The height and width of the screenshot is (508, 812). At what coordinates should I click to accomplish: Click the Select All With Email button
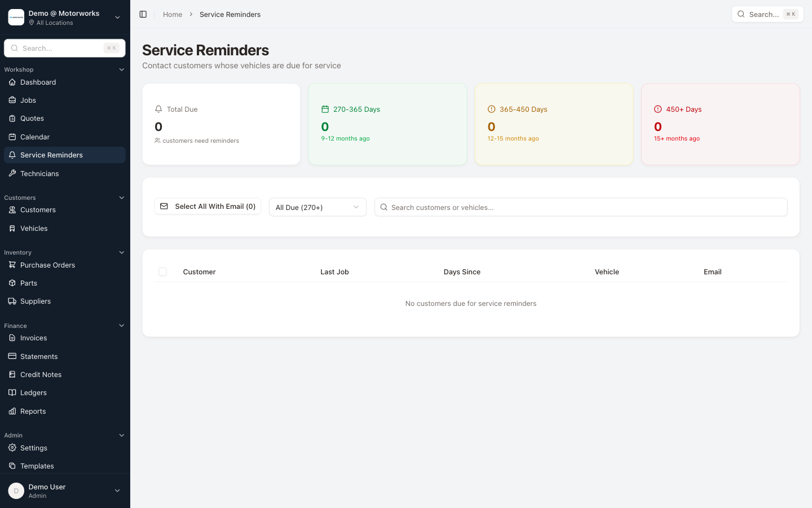pos(208,206)
